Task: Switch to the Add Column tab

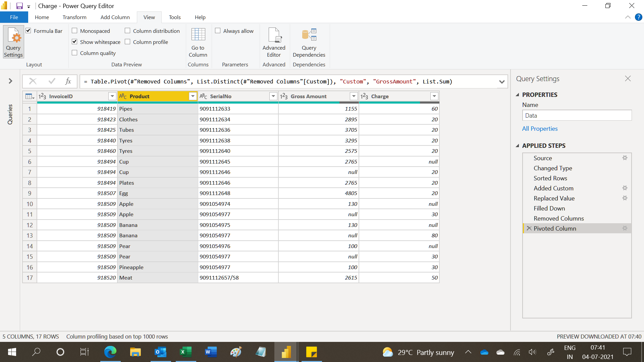Action: 115,17
